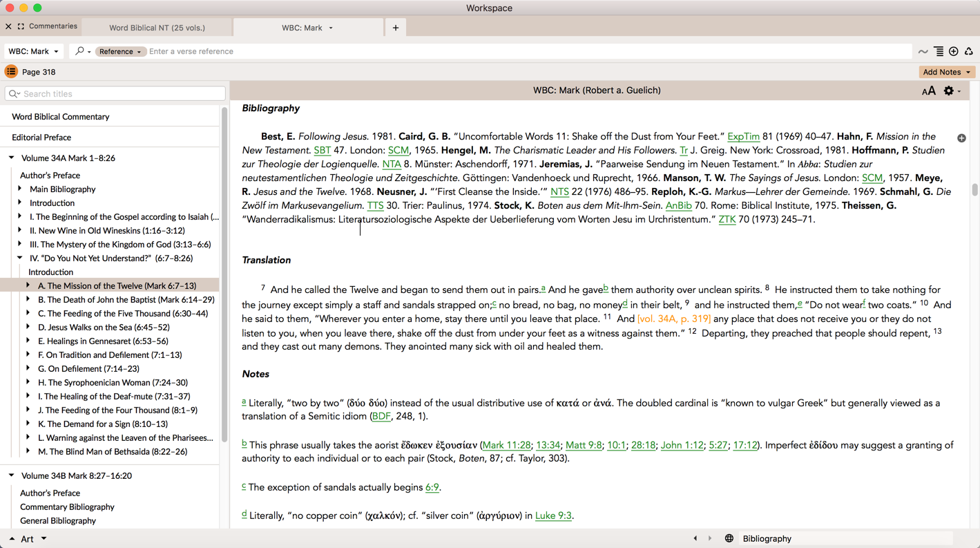Open the AnBib abbreviation link
Screen dimensions: 980x548
pyautogui.click(x=678, y=206)
